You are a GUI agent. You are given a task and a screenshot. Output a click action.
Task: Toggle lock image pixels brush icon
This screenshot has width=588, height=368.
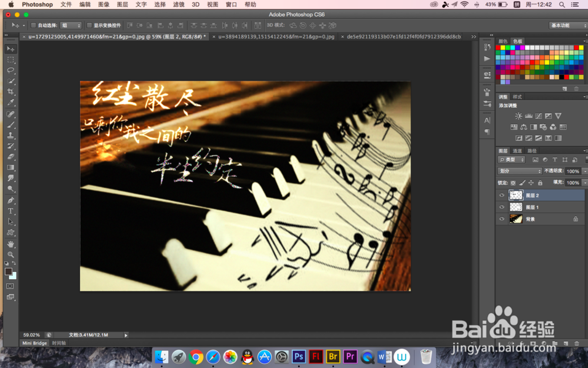pyautogui.click(x=522, y=183)
